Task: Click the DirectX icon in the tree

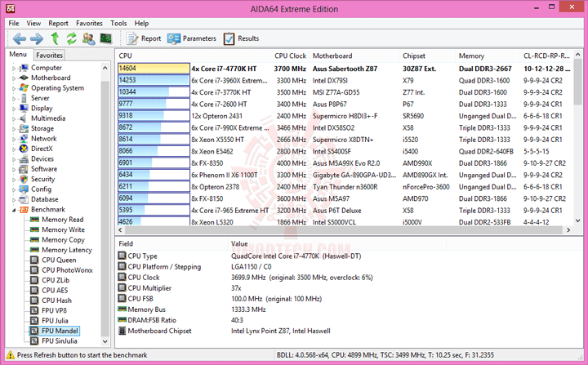Action: tap(24, 149)
